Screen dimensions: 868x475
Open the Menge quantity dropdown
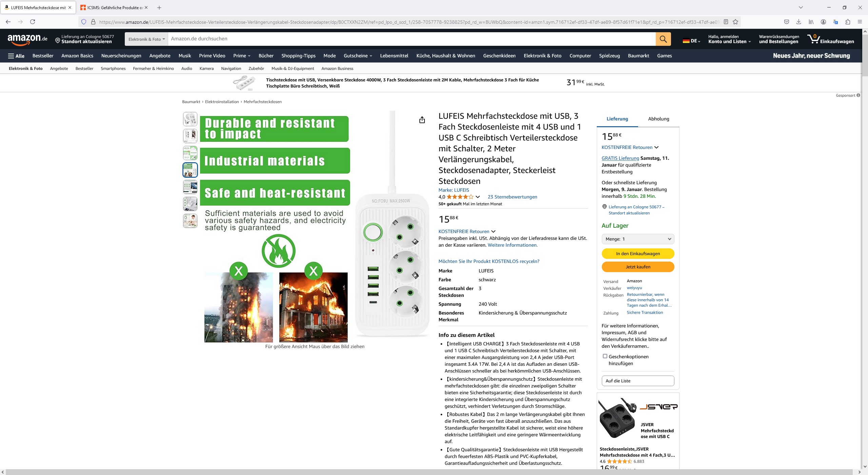(x=637, y=239)
